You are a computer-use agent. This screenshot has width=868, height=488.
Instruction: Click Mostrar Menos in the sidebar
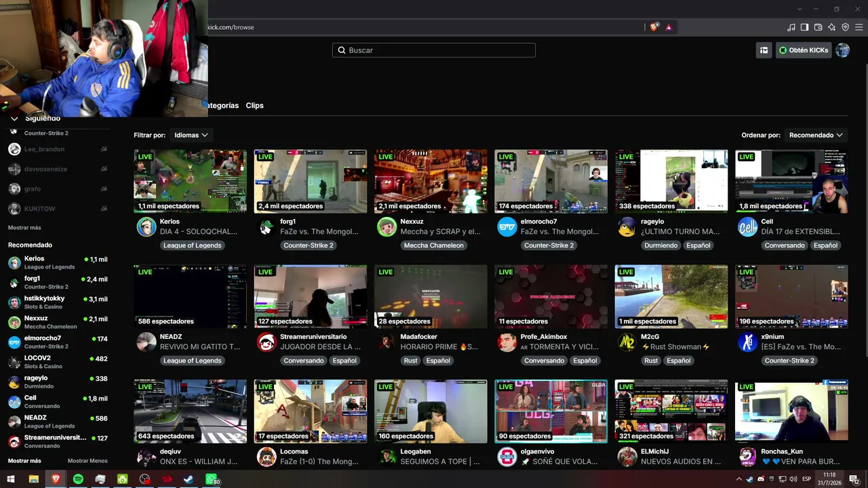pos(87,461)
